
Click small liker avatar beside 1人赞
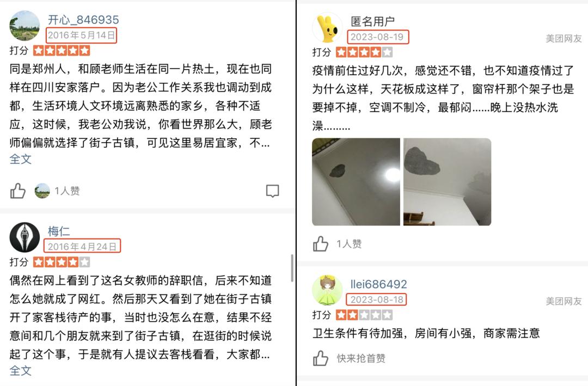(42, 191)
